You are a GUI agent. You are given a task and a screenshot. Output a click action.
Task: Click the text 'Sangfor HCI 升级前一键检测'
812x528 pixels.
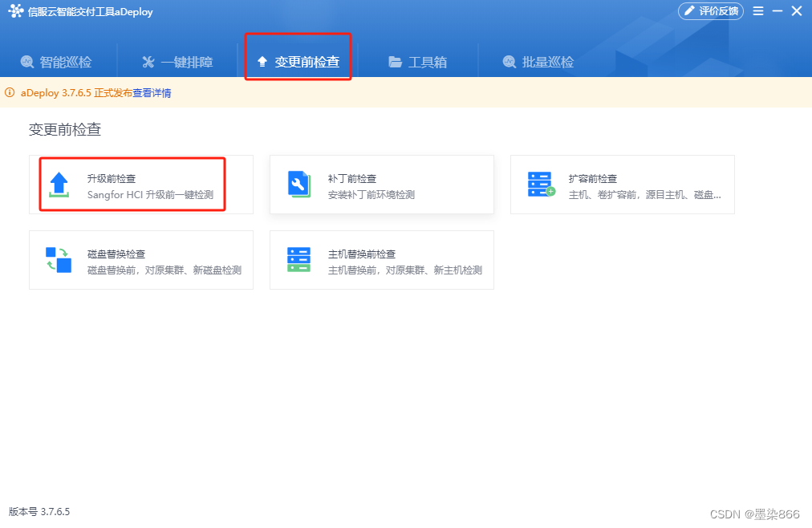[x=150, y=195]
